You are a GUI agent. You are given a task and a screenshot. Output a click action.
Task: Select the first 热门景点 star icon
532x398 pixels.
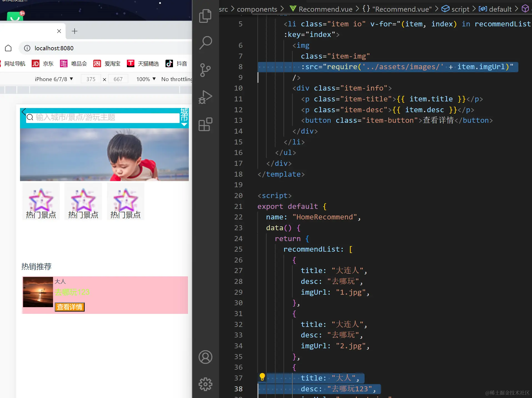(41, 201)
